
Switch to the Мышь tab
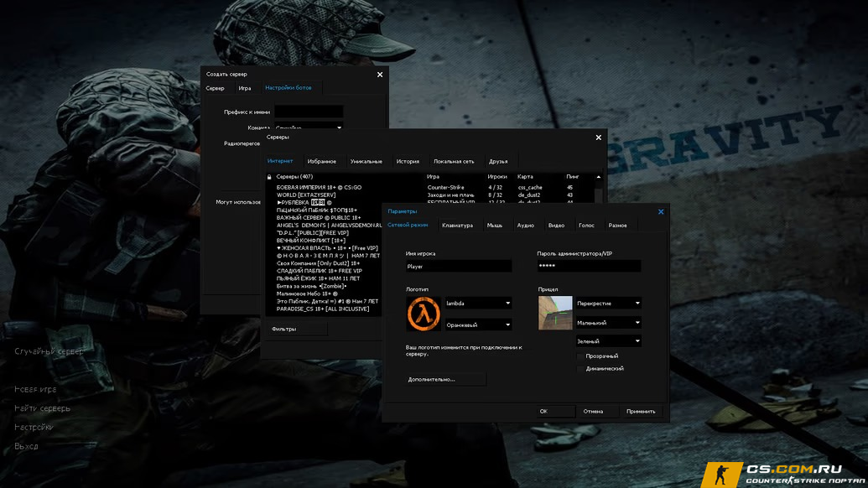point(494,226)
